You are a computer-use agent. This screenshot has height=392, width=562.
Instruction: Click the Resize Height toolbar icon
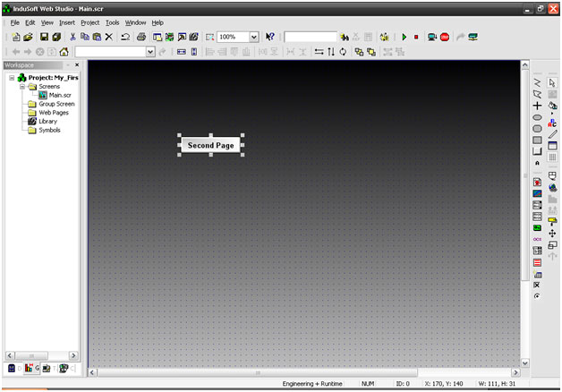pos(194,52)
